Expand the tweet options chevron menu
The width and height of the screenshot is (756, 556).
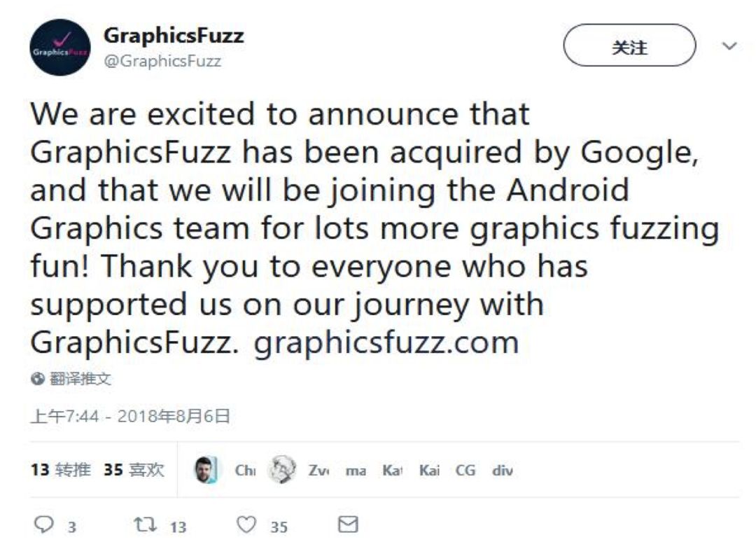click(729, 47)
